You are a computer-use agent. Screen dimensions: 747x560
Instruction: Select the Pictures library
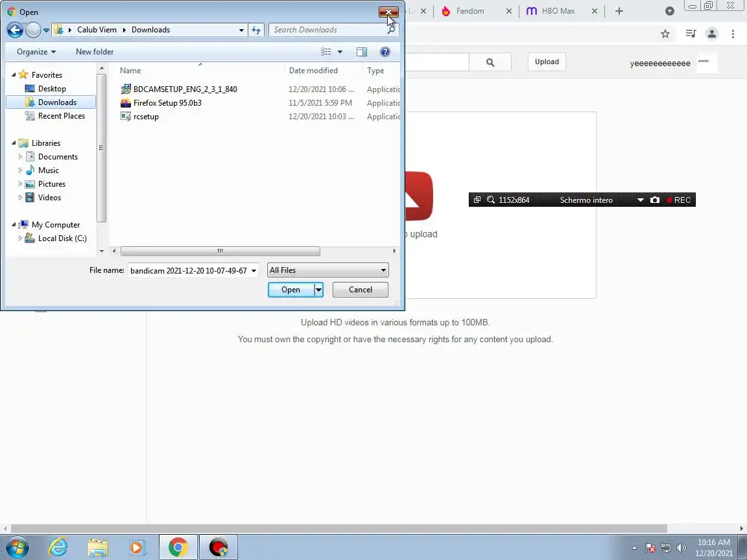pos(51,184)
